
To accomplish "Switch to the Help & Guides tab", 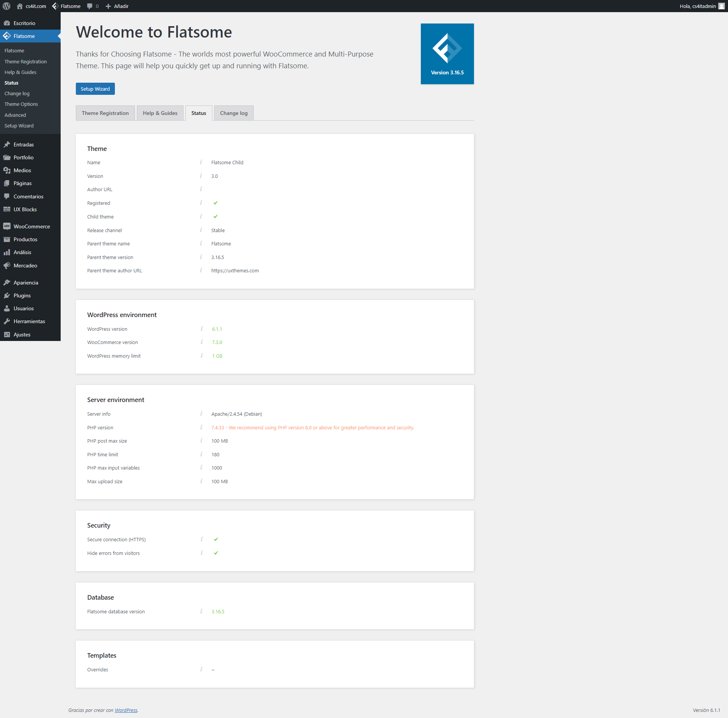I will [x=160, y=113].
